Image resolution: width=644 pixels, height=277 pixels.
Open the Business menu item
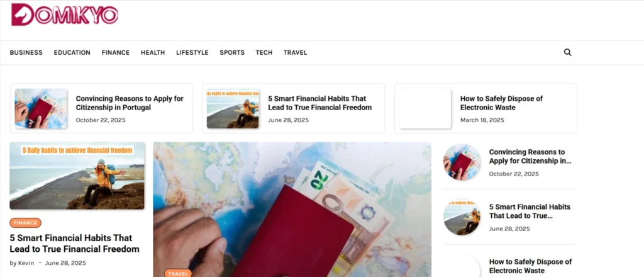pyautogui.click(x=26, y=53)
